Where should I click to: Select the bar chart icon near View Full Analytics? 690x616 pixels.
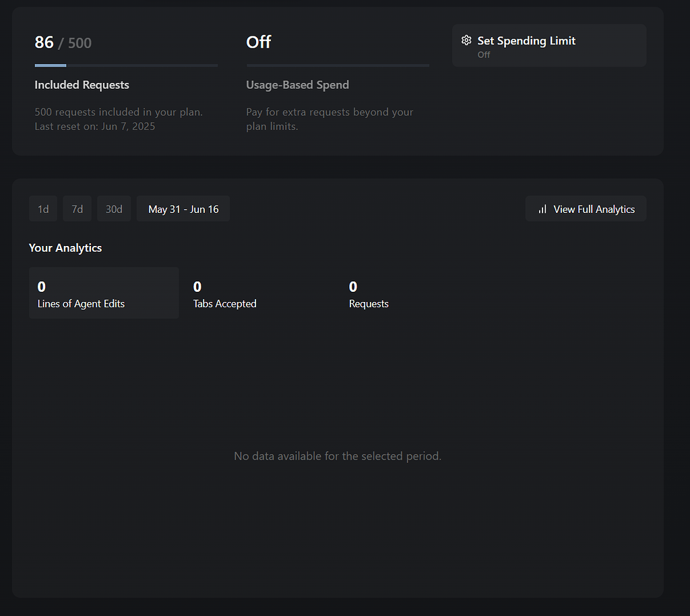click(x=542, y=209)
